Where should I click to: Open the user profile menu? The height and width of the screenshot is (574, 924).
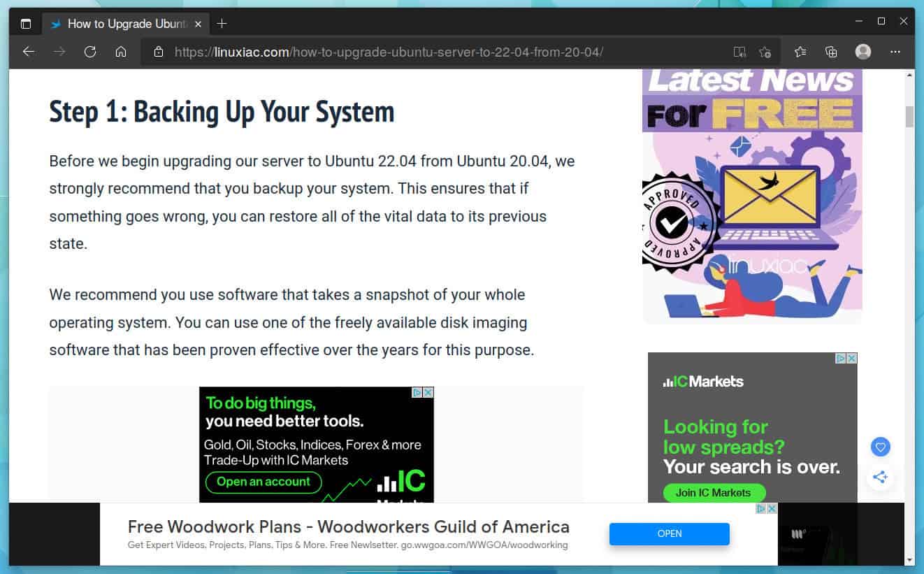pyautogui.click(x=863, y=52)
